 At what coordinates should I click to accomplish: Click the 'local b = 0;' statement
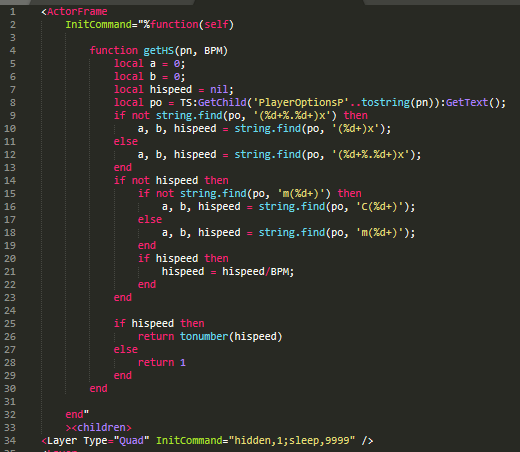(150, 77)
